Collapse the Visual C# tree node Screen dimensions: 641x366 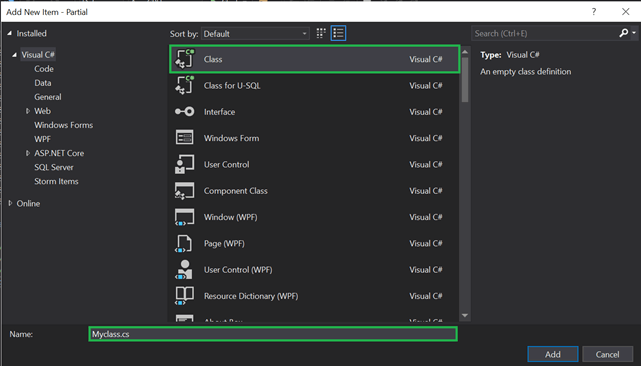[x=15, y=55]
